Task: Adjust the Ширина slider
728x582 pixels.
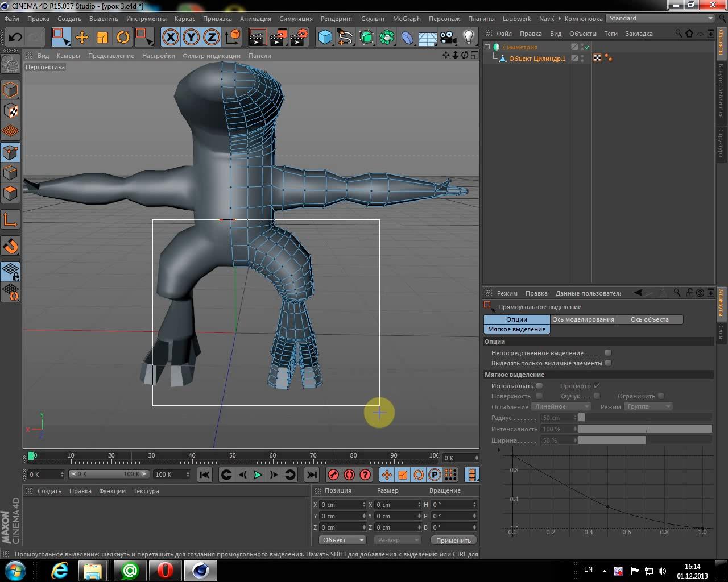Action: coord(645,440)
